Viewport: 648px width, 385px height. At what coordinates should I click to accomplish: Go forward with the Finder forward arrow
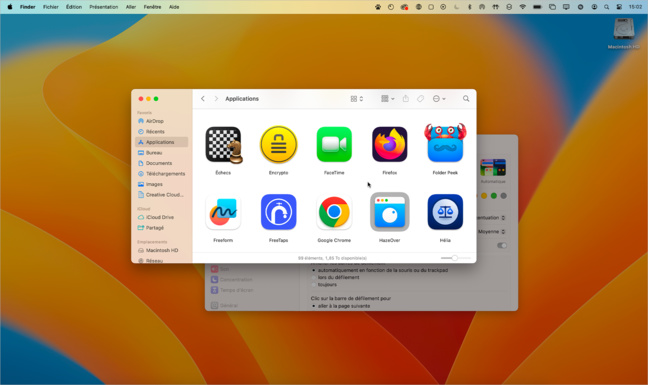tap(216, 99)
